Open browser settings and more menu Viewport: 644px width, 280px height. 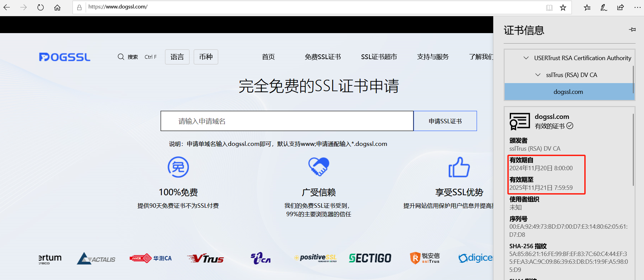tap(637, 7)
